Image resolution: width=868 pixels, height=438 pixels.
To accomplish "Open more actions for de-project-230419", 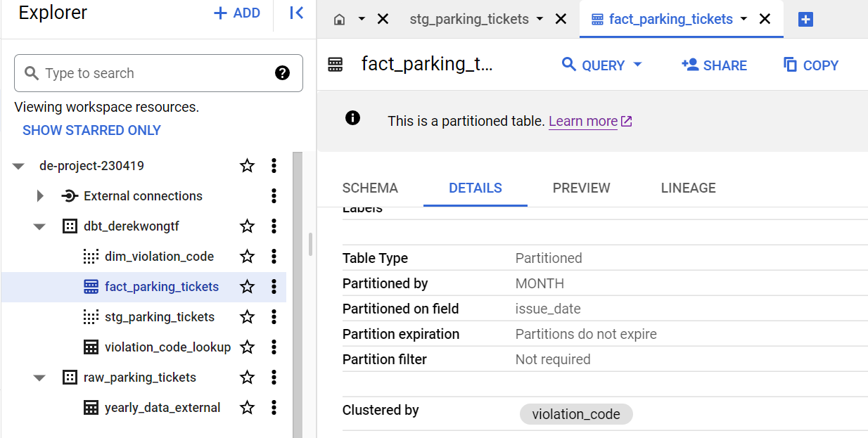I will pos(274,166).
